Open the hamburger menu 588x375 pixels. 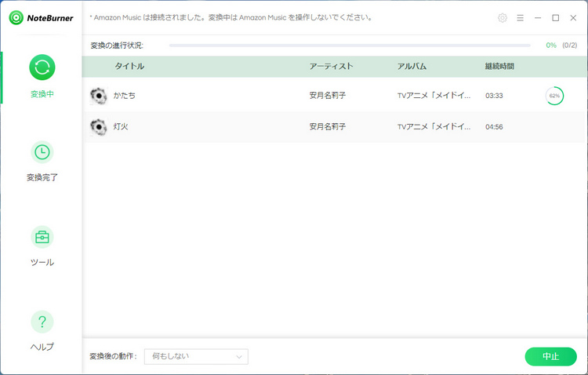[520, 17]
